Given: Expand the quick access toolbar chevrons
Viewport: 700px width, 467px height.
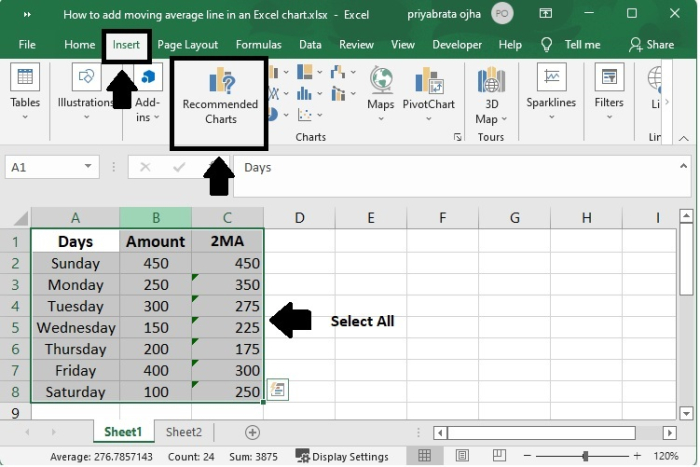Looking at the screenshot, I should 27,15.
